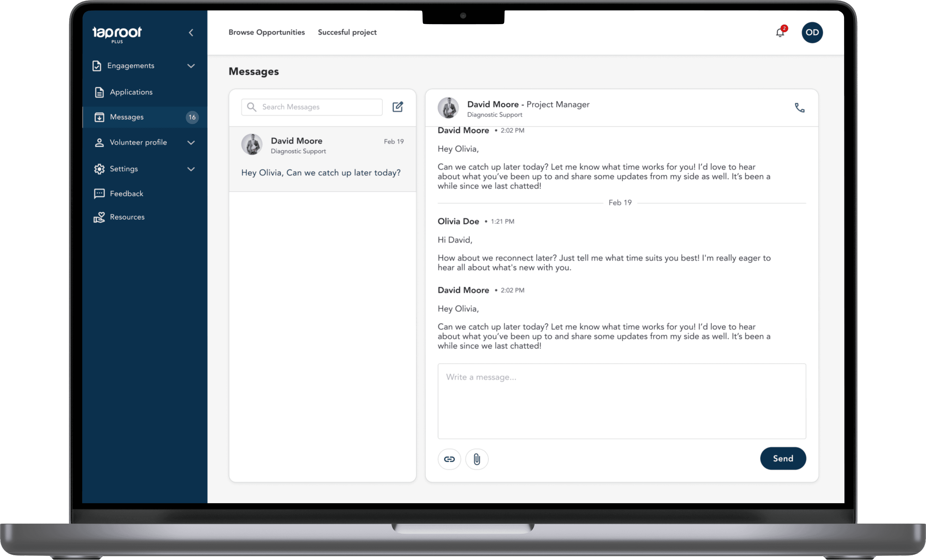The width and height of the screenshot is (926, 560).
Task: Collapse sidebar with the left arrow
Action: (x=191, y=33)
